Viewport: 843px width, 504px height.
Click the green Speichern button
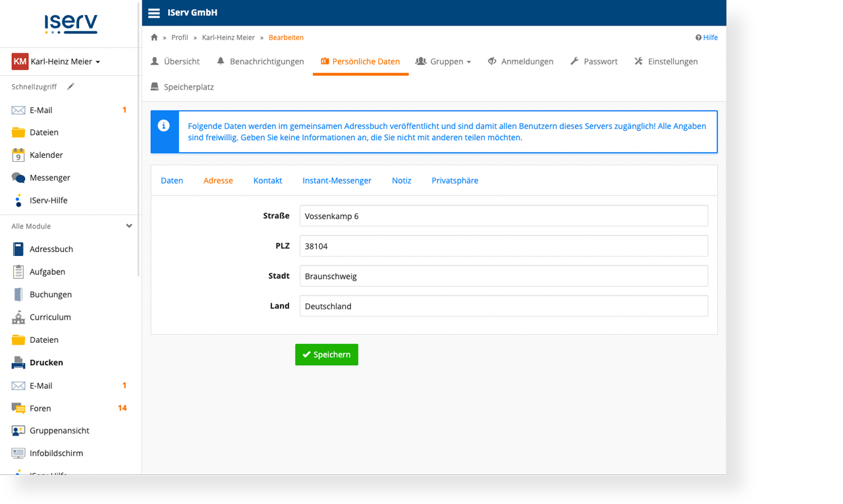click(327, 355)
